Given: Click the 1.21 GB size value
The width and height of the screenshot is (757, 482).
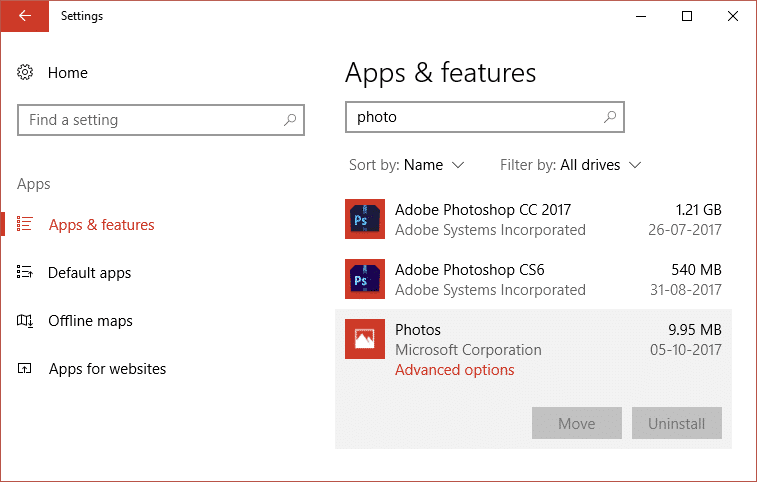Looking at the screenshot, I should (x=698, y=210).
